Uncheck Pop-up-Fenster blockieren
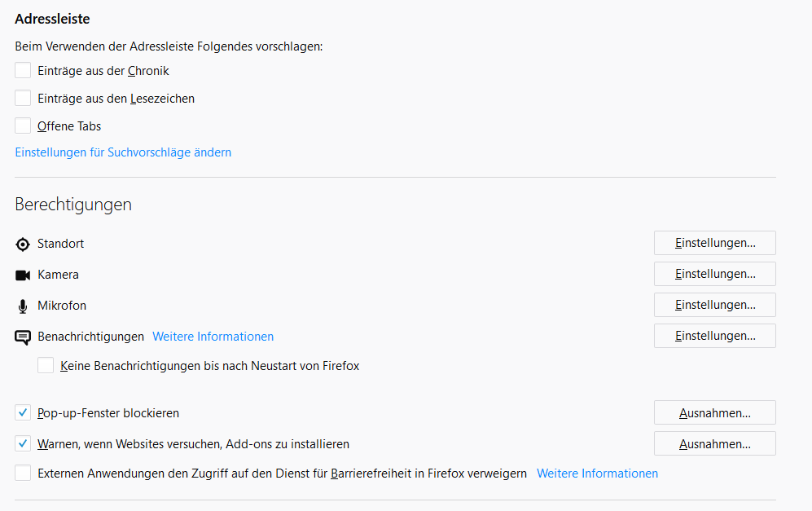The image size is (812, 511). 23,412
